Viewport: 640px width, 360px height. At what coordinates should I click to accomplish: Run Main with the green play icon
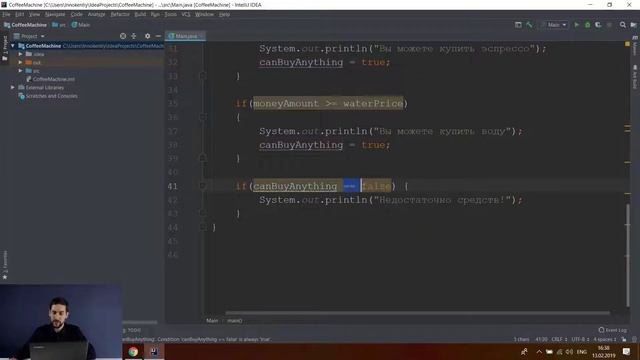click(x=576, y=25)
